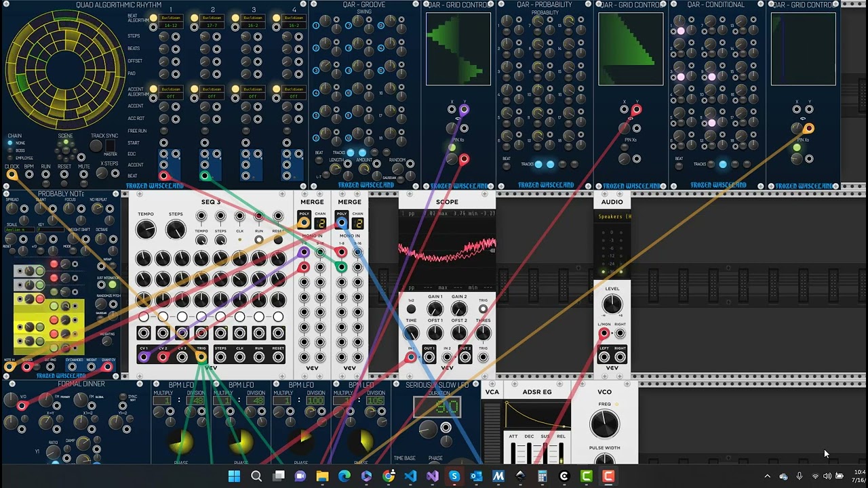Image resolution: width=868 pixels, height=488 pixels.
Task: Click first Merge module CHAN display
Action: click(320, 223)
